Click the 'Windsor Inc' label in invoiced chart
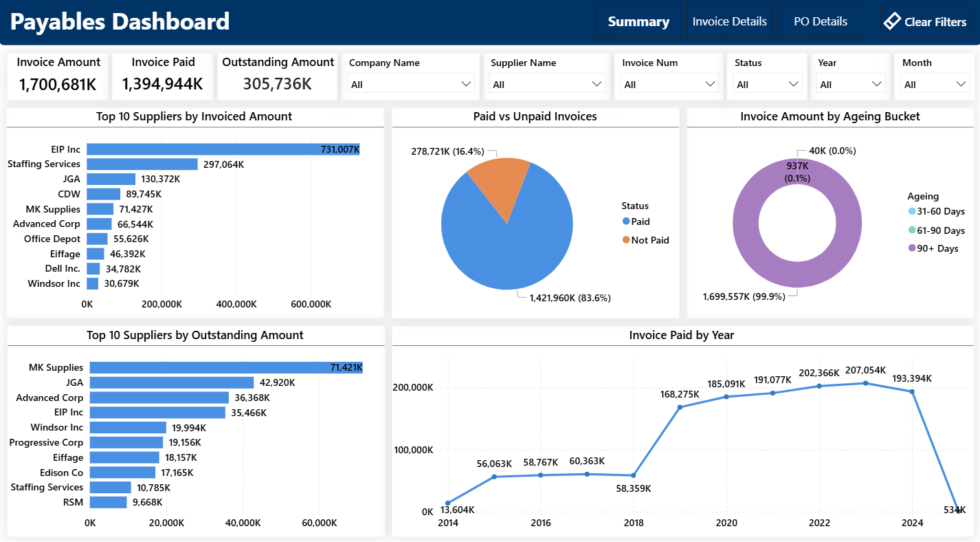The width and height of the screenshot is (980, 542). tap(54, 283)
